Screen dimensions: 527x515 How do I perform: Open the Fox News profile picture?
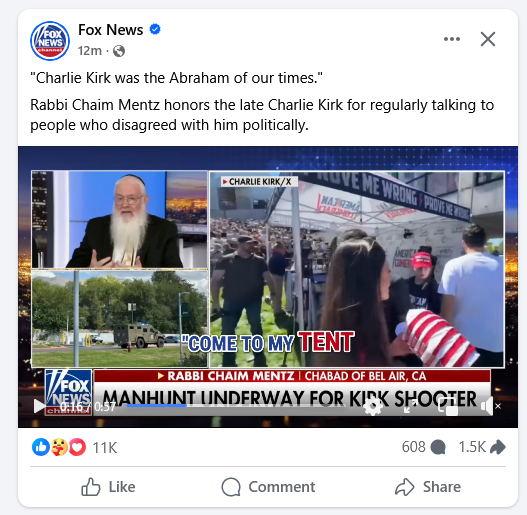pyautogui.click(x=50, y=41)
